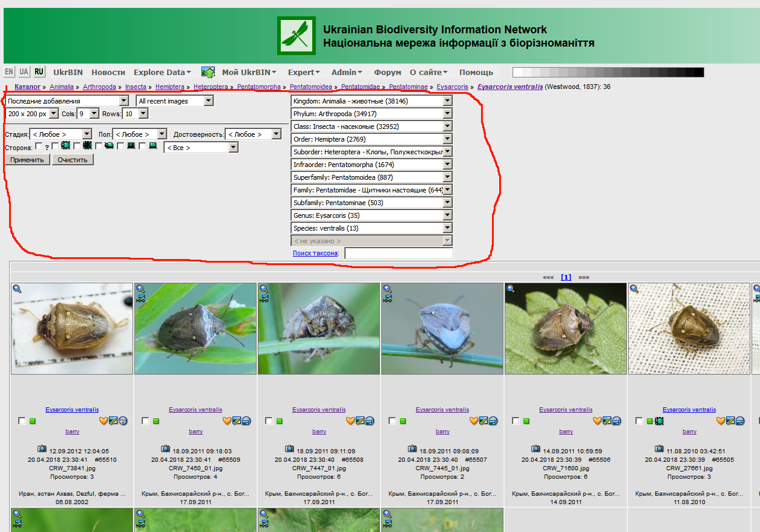
Task: Click the magnifier zoom icon on first thumbnail
Action: click(x=17, y=289)
